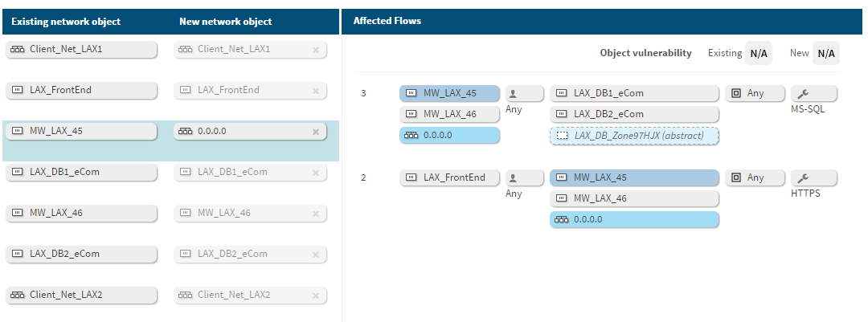Click the application Any icon in flow 2
Viewport: 868px width, 322px height.
(x=735, y=177)
